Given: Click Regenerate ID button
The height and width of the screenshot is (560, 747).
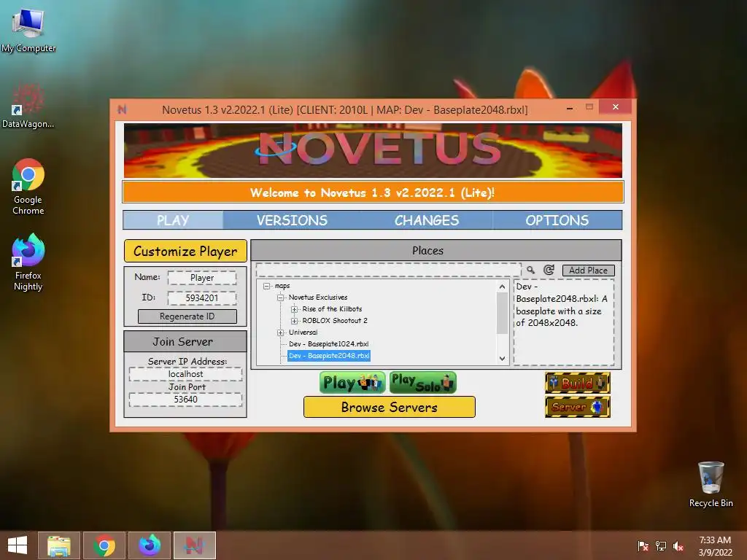Looking at the screenshot, I should (187, 316).
